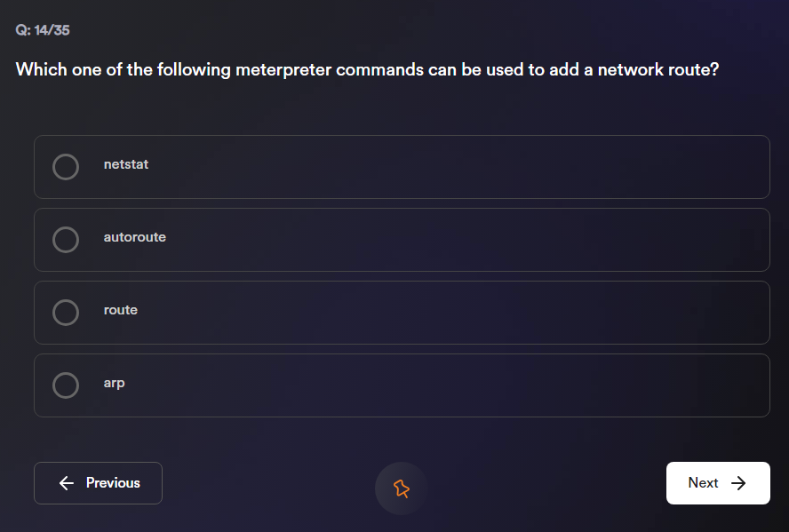This screenshot has width=789, height=532.
Task: Click the autoroute answer label text
Action: pos(134,237)
